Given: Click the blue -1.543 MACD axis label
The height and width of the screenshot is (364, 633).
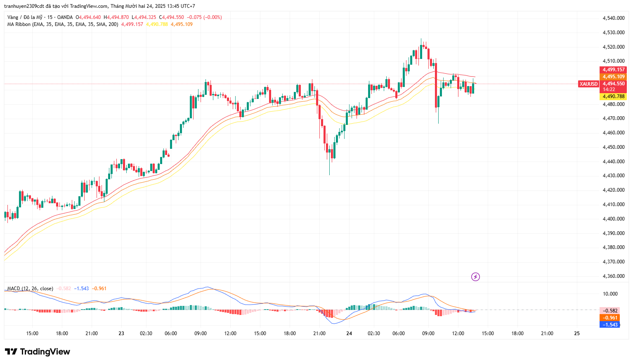Looking at the screenshot, I should coord(610,325).
